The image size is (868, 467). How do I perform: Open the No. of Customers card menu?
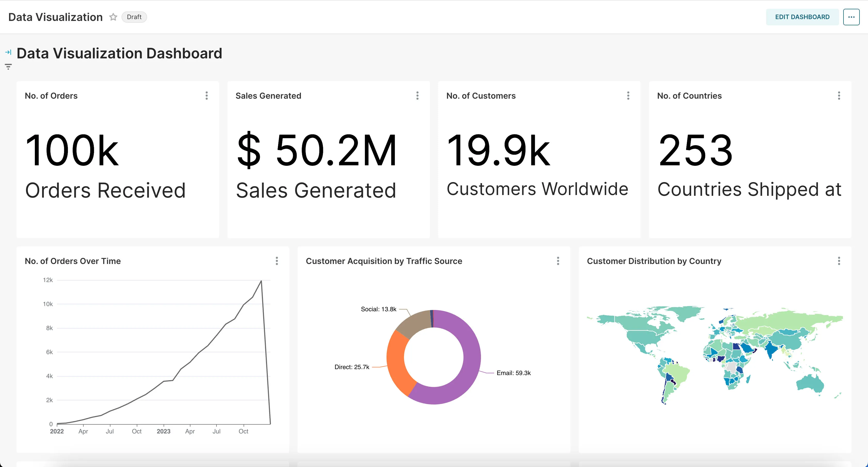click(x=628, y=96)
